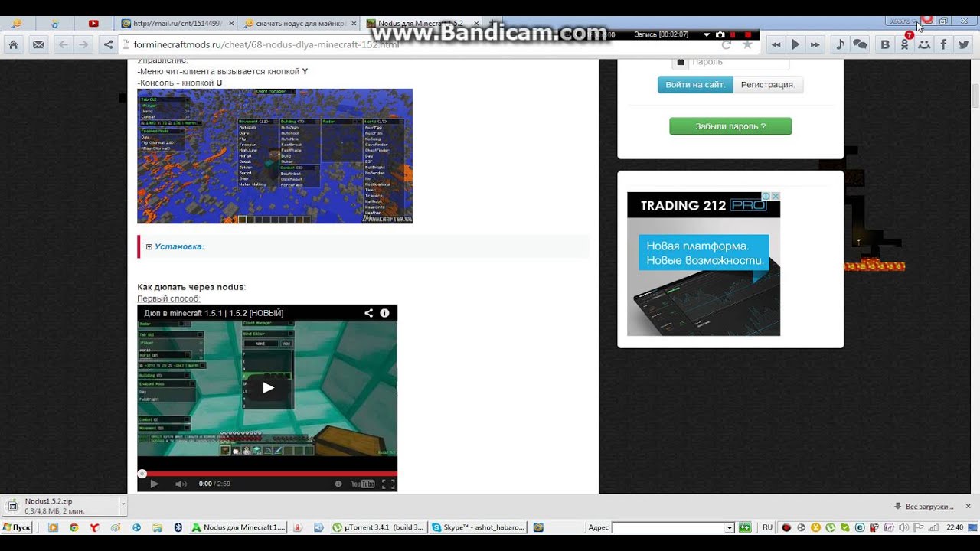Click the share icon beside address bar
This screenshot has width=980, height=551.
(x=108, y=44)
